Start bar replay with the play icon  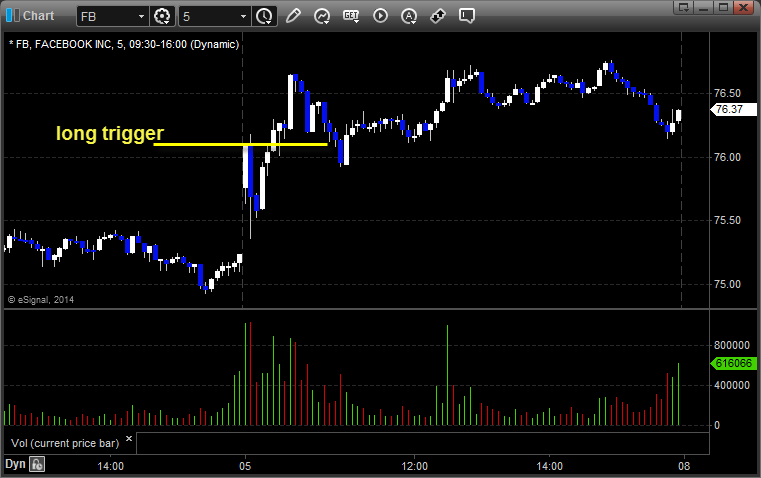tap(380, 16)
